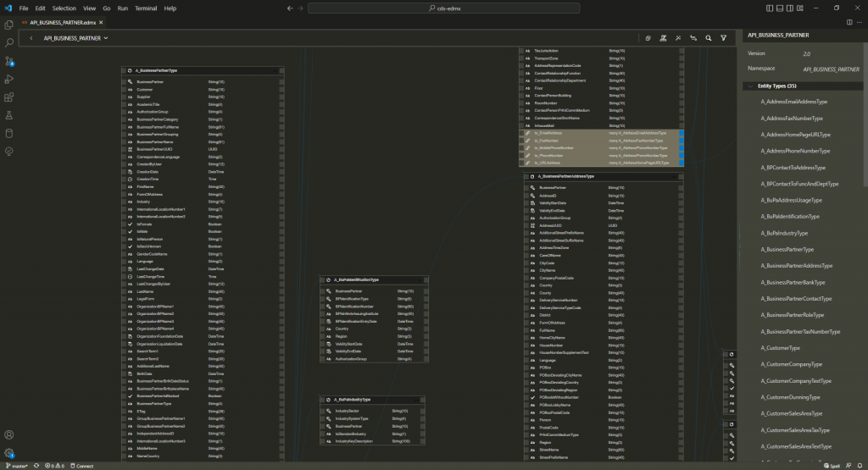Click the diagram filter funnel icon
This screenshot has width=868, height=470.
click(x=724, y=38)
